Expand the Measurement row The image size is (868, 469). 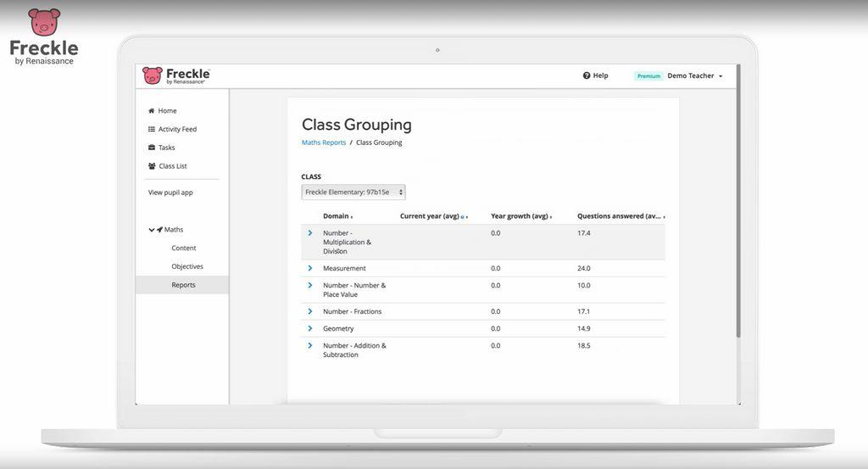tap(310, 268)
